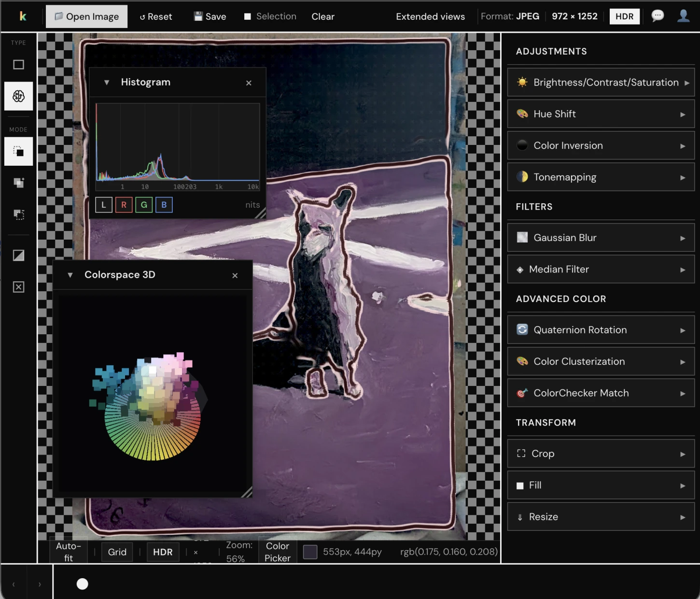The height and width of the screenshot is (599, 700).
Task: Close the Histogram panel
Action: coord(249,83)
